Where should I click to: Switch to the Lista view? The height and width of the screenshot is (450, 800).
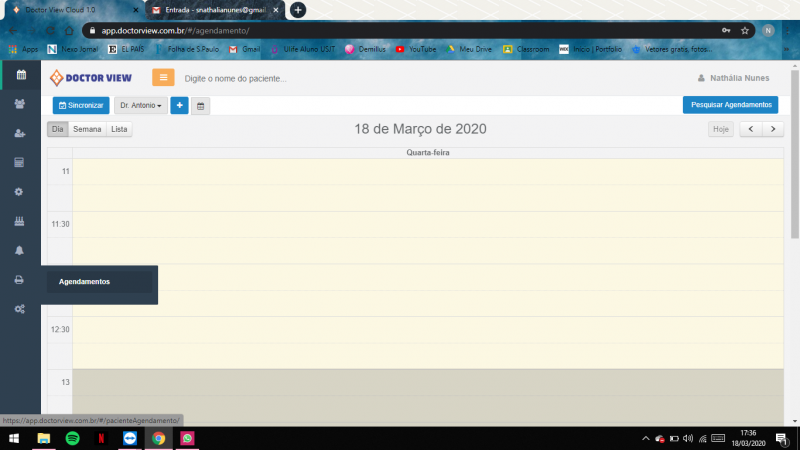119,129
